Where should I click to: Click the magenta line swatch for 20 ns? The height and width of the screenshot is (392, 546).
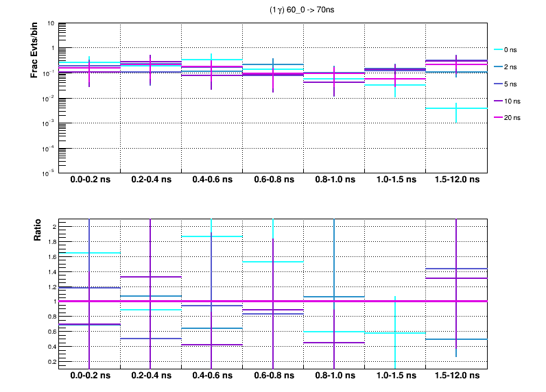point(499,117)
